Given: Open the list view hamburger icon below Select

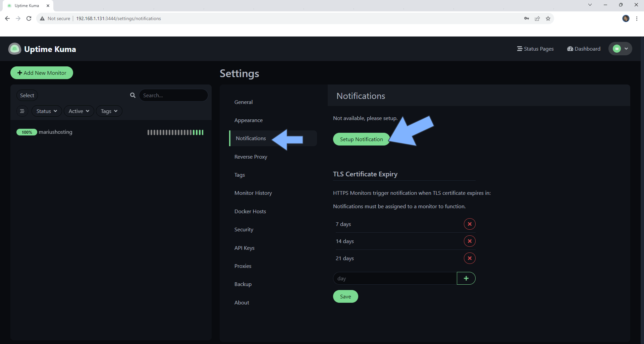Looking at the screenshot, I should coord(22,111).
